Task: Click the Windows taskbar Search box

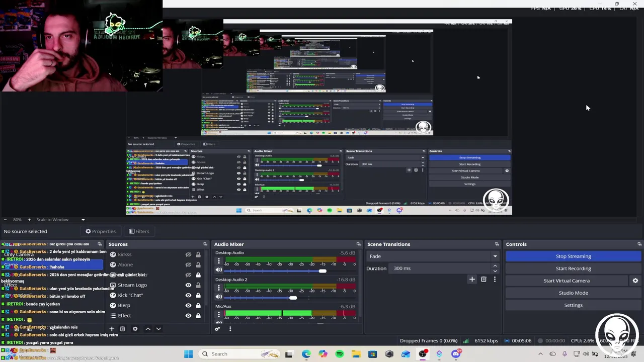Action: [238, 354]
